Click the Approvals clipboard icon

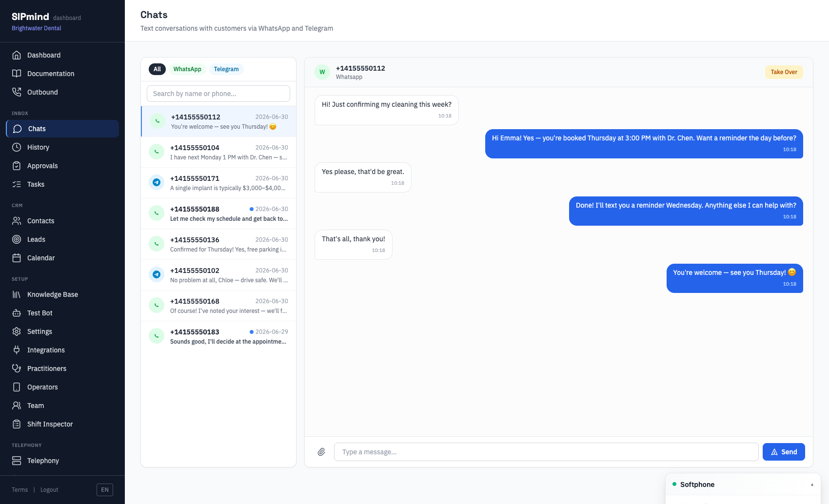[17, 166]
